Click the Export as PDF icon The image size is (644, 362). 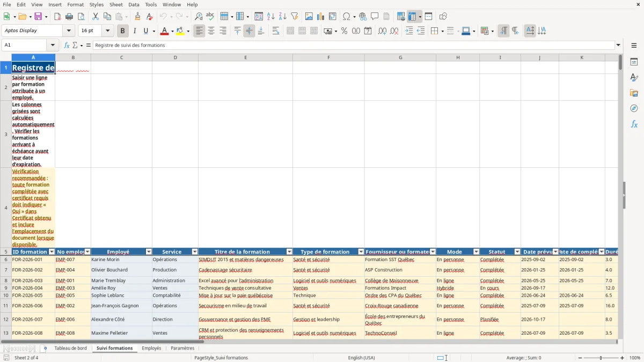click(x=57, y=17)
